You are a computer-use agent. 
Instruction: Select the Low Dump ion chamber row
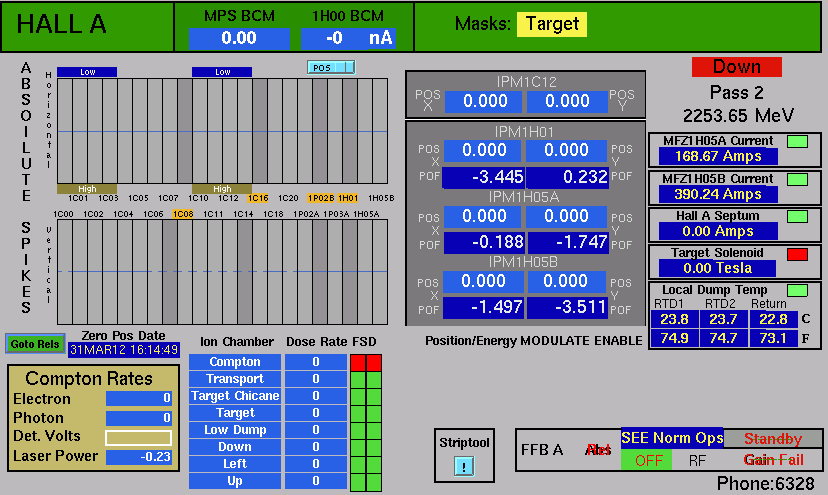point(235,429)
